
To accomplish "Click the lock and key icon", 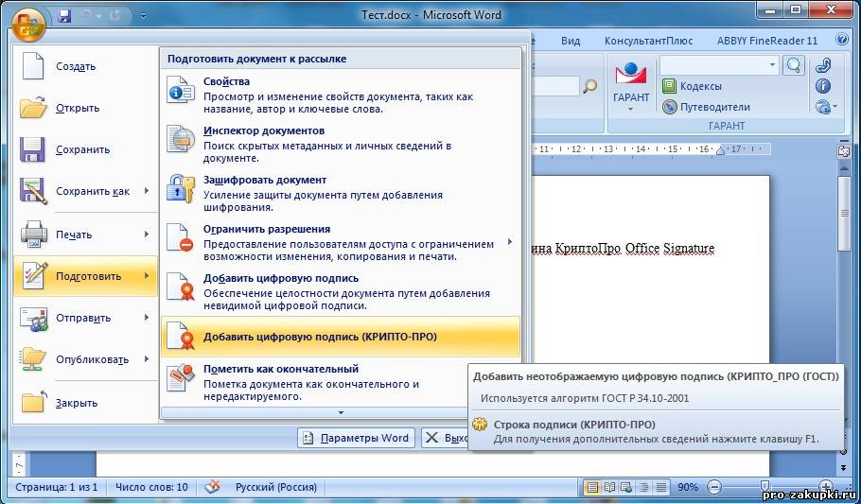I will click(x=181, y=188).
